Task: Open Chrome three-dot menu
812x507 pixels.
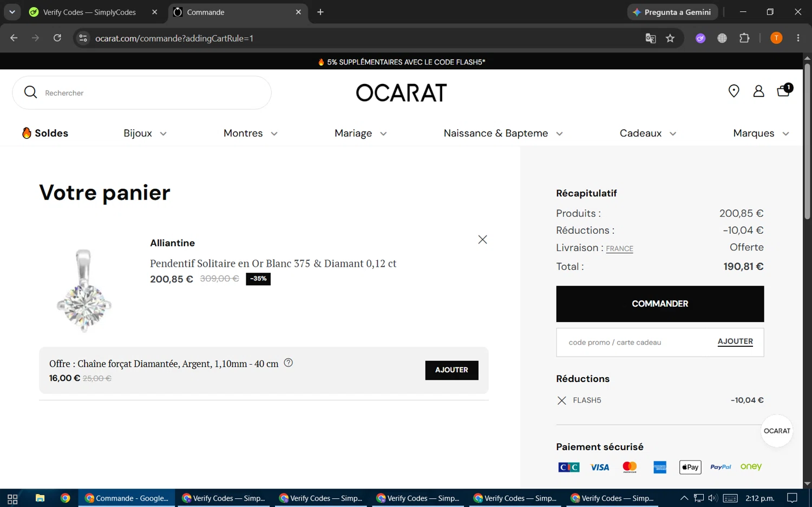Action: 798,38
